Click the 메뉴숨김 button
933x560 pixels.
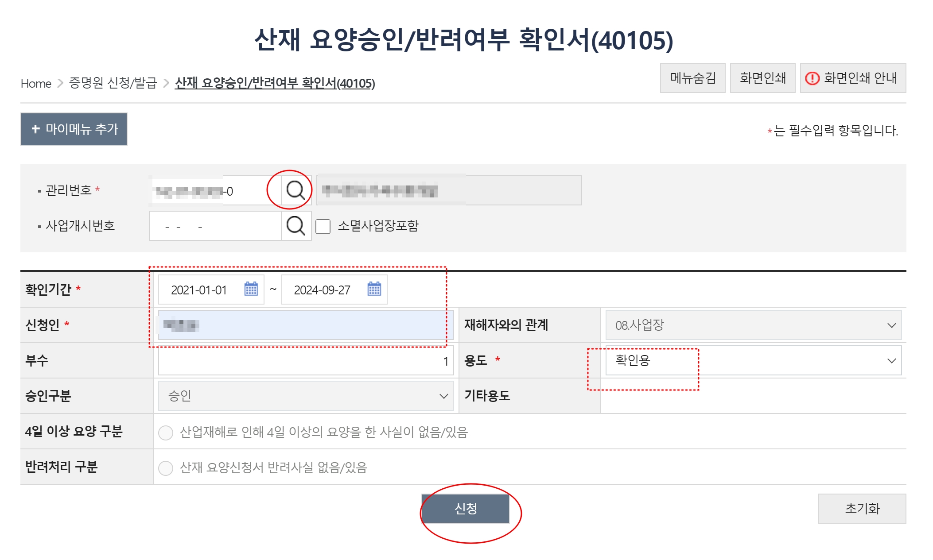[692, 78]
